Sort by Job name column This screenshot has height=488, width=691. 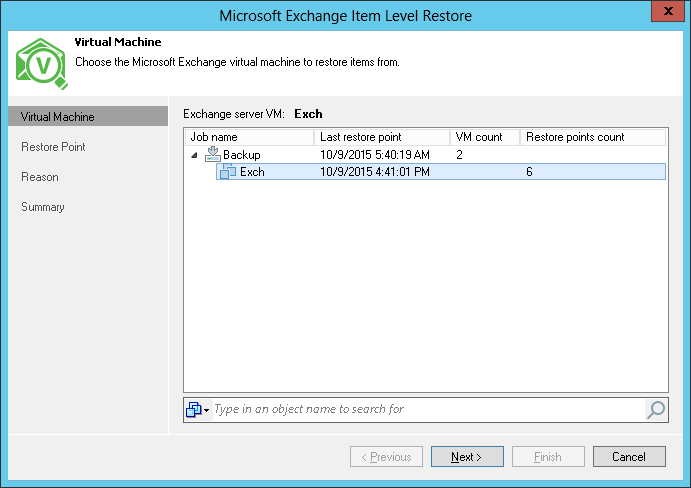(249, 137)
